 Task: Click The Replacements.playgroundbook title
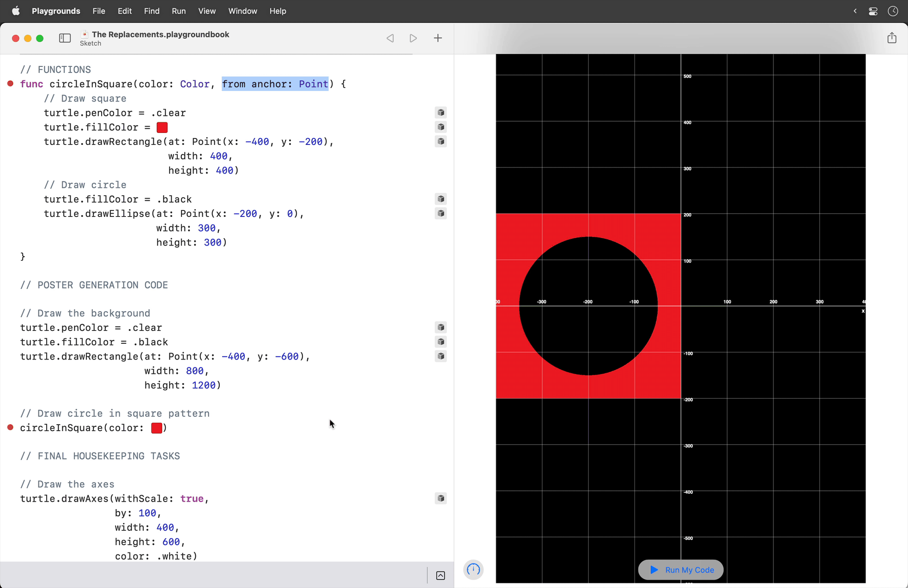[160, 34]
